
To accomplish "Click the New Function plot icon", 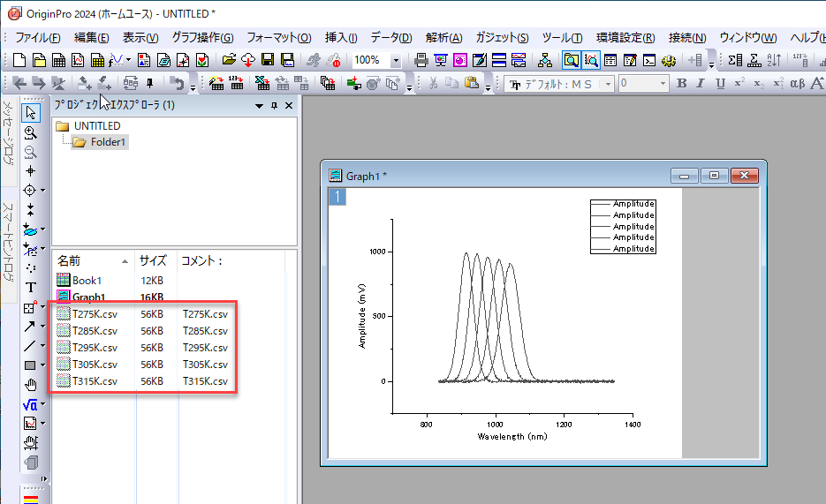I will 116,61.
